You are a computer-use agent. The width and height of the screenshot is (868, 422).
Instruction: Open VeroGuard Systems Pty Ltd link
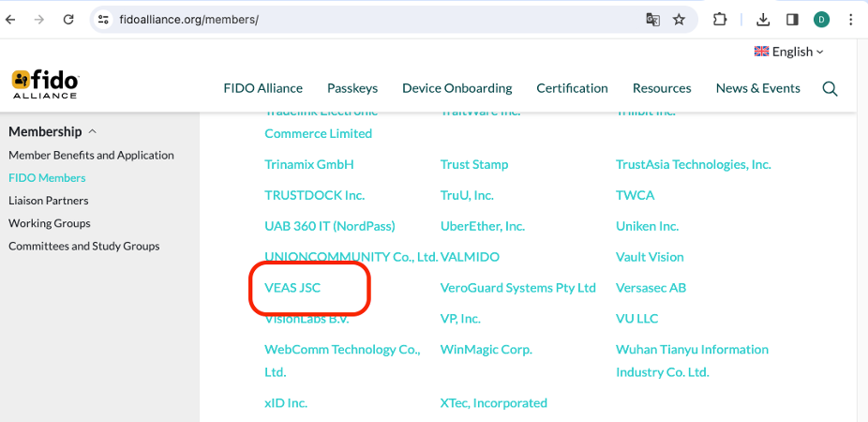click(517, 288)
